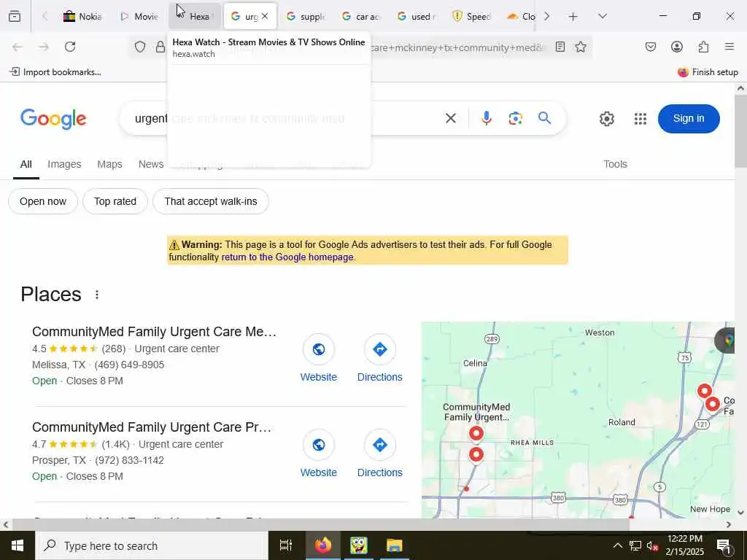Search by image with lens icon
747x560 pixels.
click(x=516, y=118)
